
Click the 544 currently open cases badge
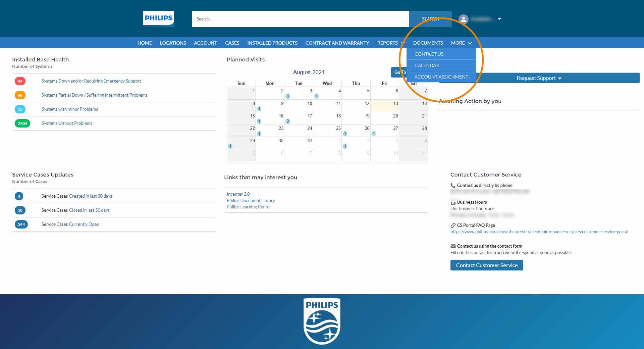pos(21,225)
